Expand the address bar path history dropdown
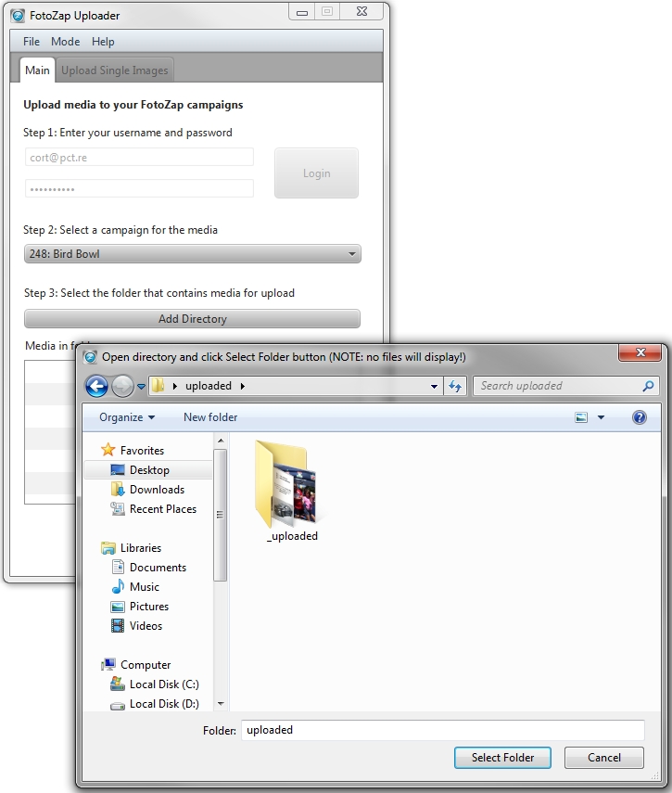The height and width of the screenshot is (793, 672). 434,386
